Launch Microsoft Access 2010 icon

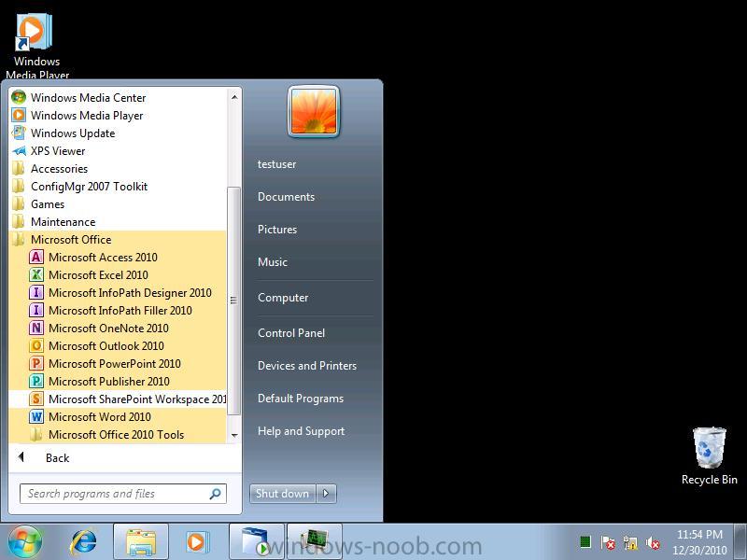[x=36, y=258]
